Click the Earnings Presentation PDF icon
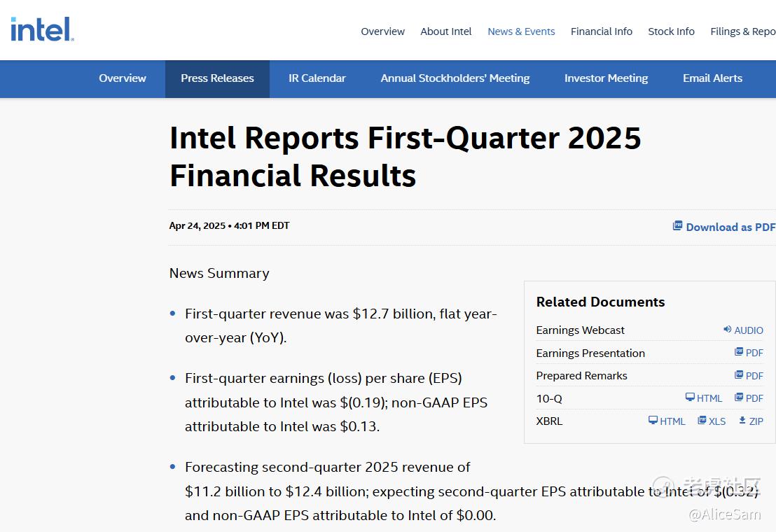The width and height of the screenshot is (776, 532). pyautogui.click(x=739, y=352)
